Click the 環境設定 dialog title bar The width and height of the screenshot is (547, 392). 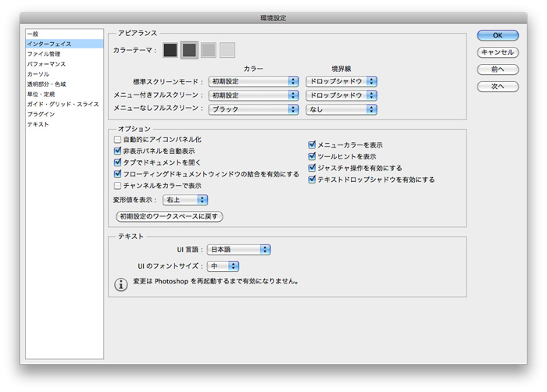point(273,18)
